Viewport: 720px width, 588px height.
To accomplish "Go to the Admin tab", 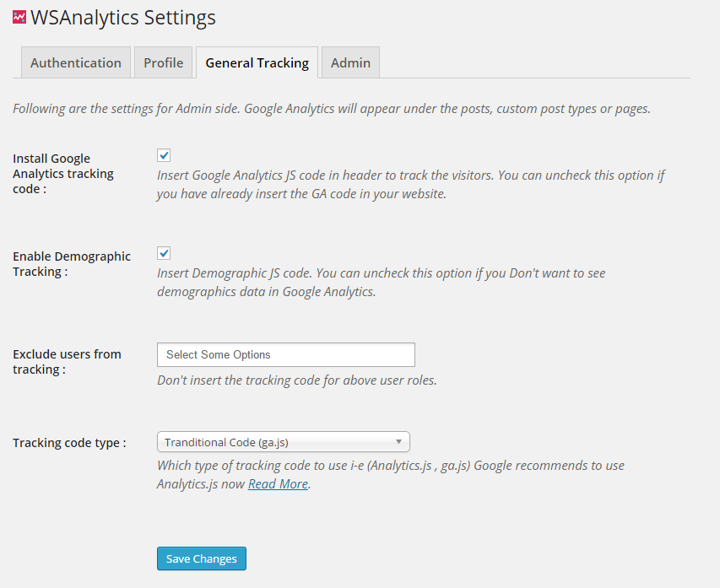I will 351,62.
